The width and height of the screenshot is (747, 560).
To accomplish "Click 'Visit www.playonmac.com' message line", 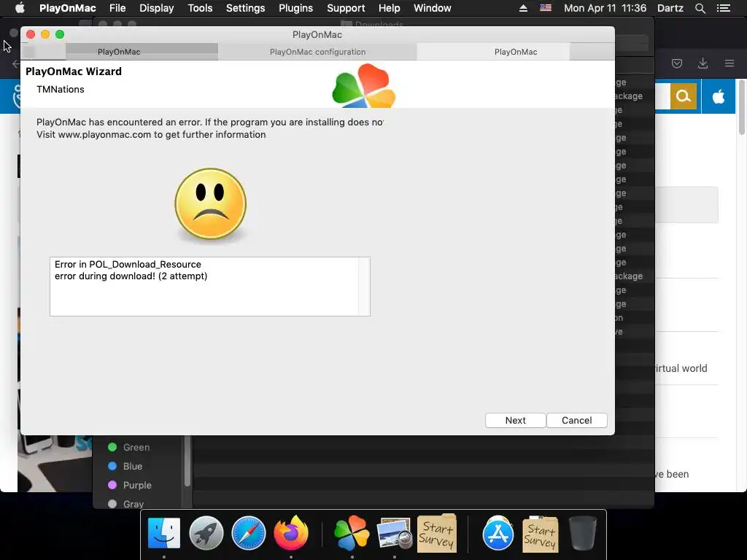I will click(x=151, y=135).
